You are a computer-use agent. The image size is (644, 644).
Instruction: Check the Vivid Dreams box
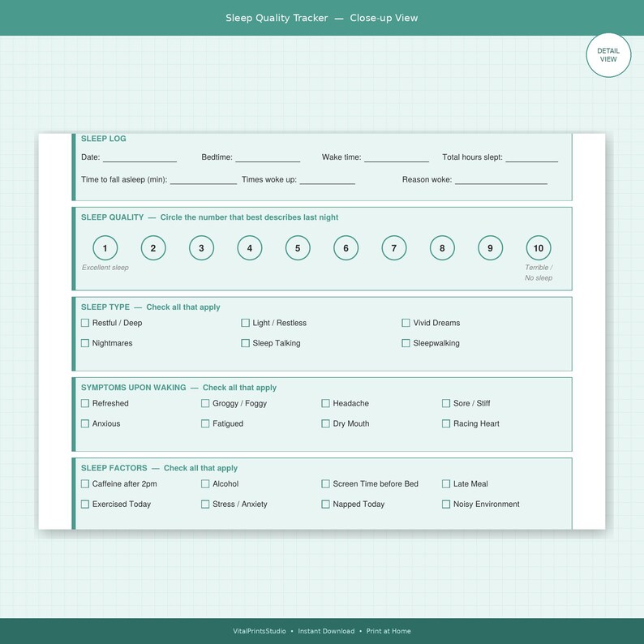[406, 323]
